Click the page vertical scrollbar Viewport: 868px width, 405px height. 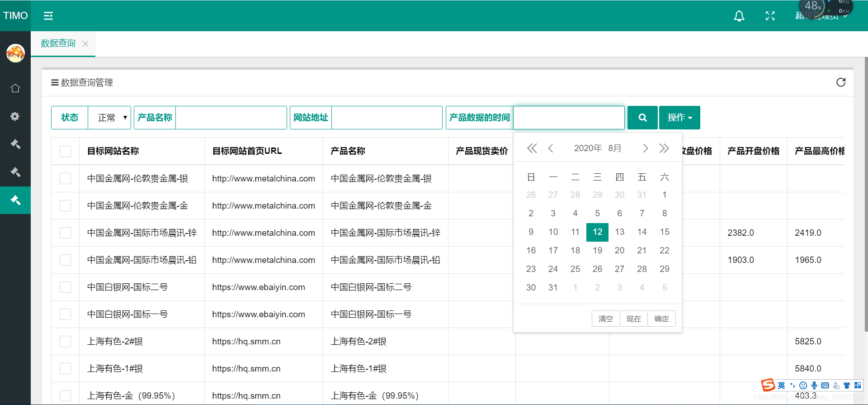click(866, 195)
